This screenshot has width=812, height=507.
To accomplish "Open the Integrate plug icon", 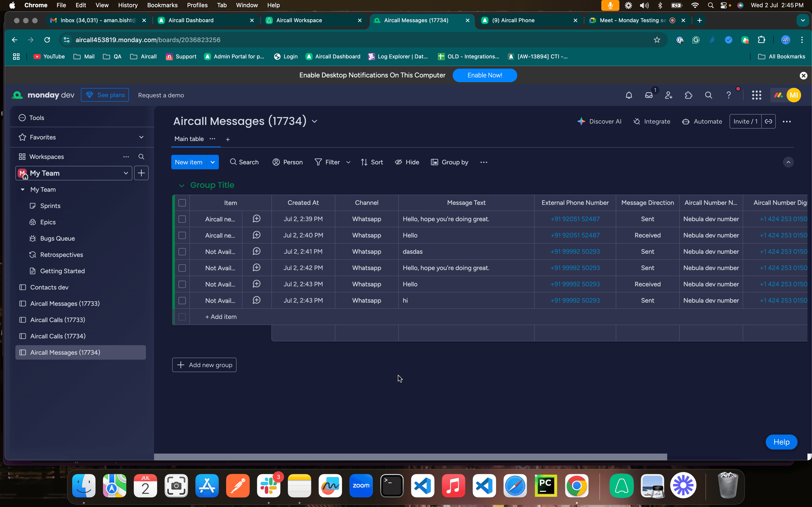I will pos(637,121).
